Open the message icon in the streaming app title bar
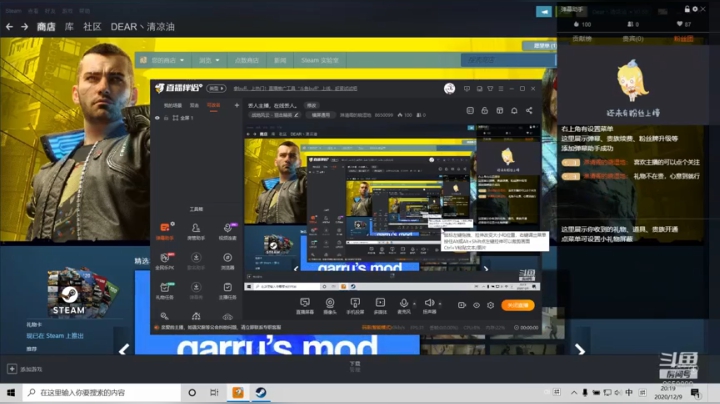The height and width of the screenshot is (404, 720). point(467,89)
